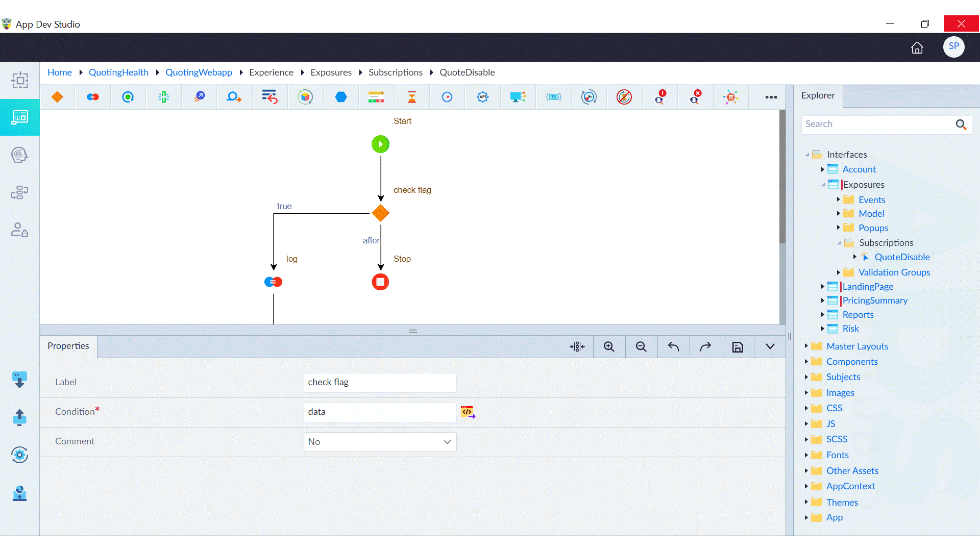Click the canvas vertical scrollbar thumb
This screenshot has height=551, width=980.
(x=782, y=176)
